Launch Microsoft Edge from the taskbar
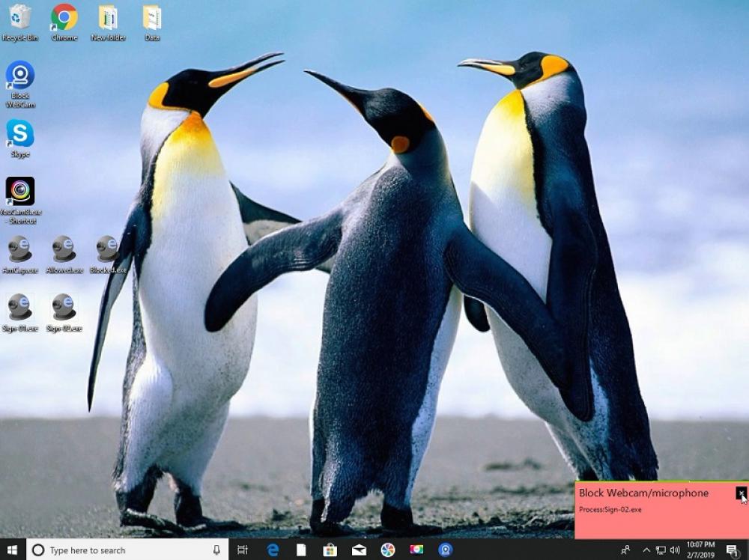 (273, 550)
